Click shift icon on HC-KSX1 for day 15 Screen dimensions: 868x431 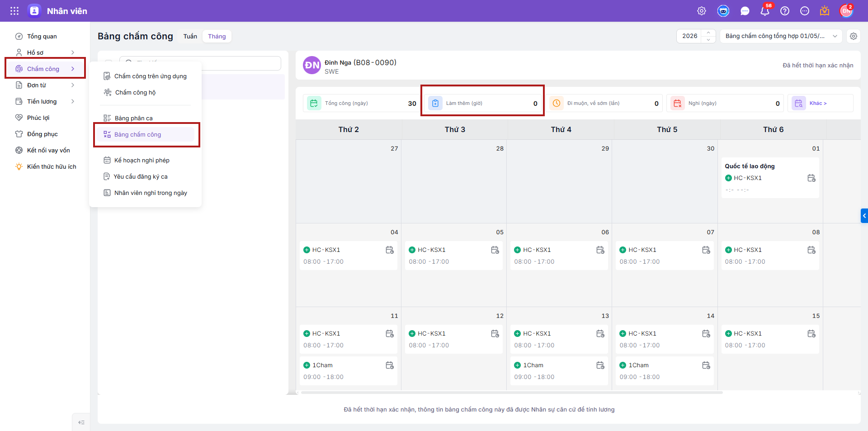[x=811, y=334]
